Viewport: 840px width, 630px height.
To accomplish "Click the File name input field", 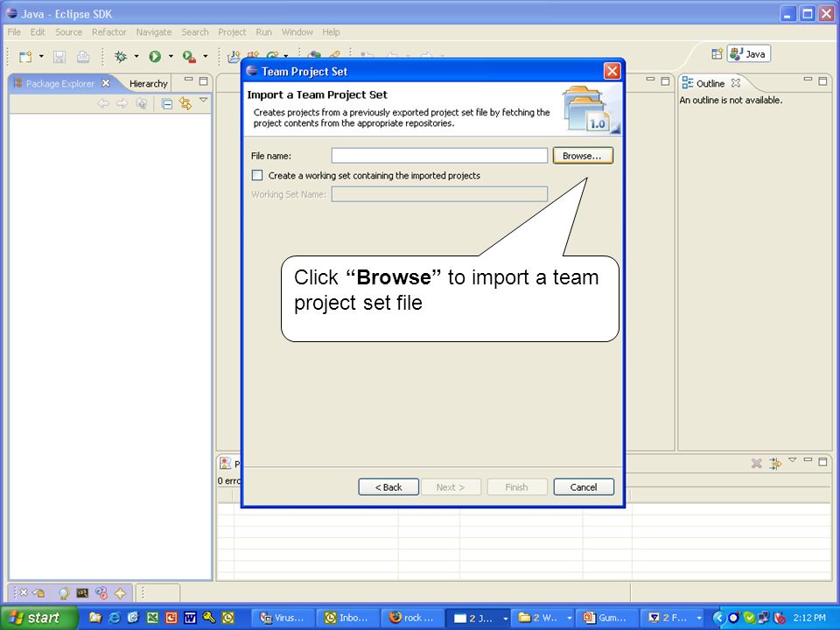I will click(x=439, y=156).
